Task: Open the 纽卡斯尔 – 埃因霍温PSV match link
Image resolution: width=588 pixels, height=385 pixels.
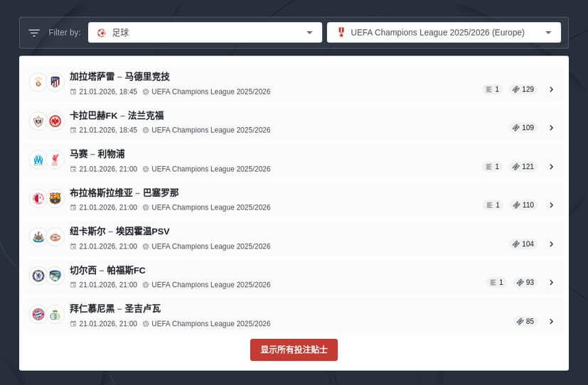Action: (x=119, y=232)
